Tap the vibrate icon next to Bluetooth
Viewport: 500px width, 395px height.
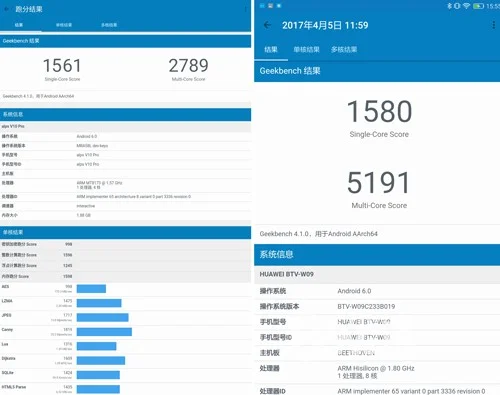pos(457,6)
